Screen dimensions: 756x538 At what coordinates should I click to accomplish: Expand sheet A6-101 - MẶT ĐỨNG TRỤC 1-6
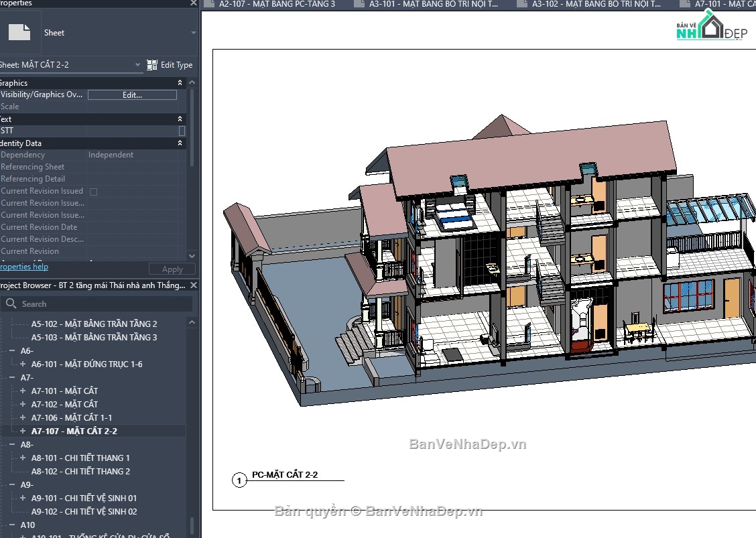pyautogui.click(x=23, y=364)
